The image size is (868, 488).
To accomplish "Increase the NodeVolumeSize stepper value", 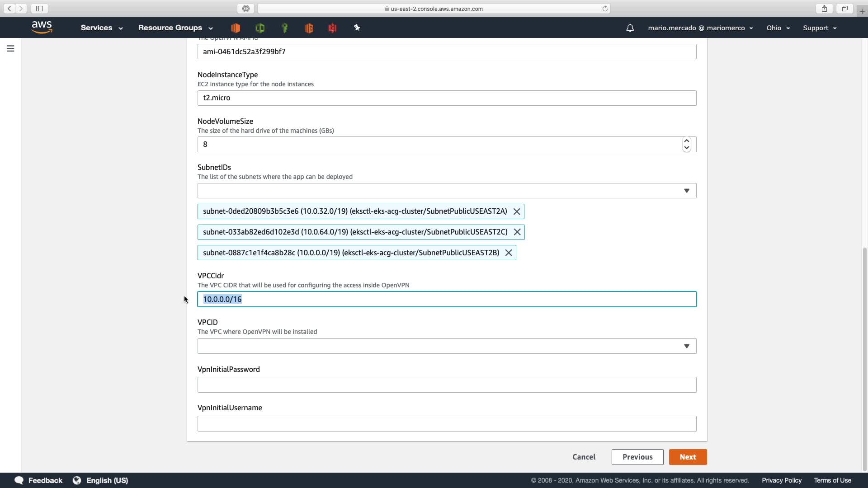I will coord(686,141).
